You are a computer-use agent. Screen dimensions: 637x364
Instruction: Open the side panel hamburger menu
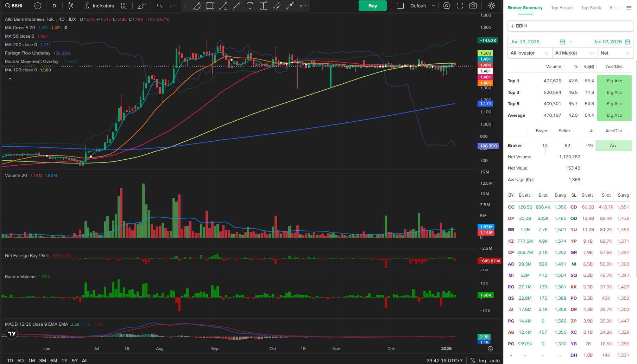tap(629, 8)
